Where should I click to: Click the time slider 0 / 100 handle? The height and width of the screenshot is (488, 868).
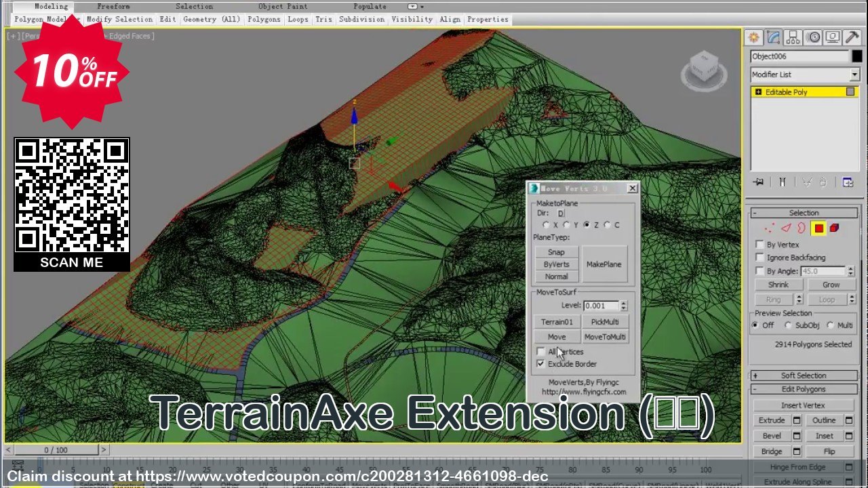[56, 450]
